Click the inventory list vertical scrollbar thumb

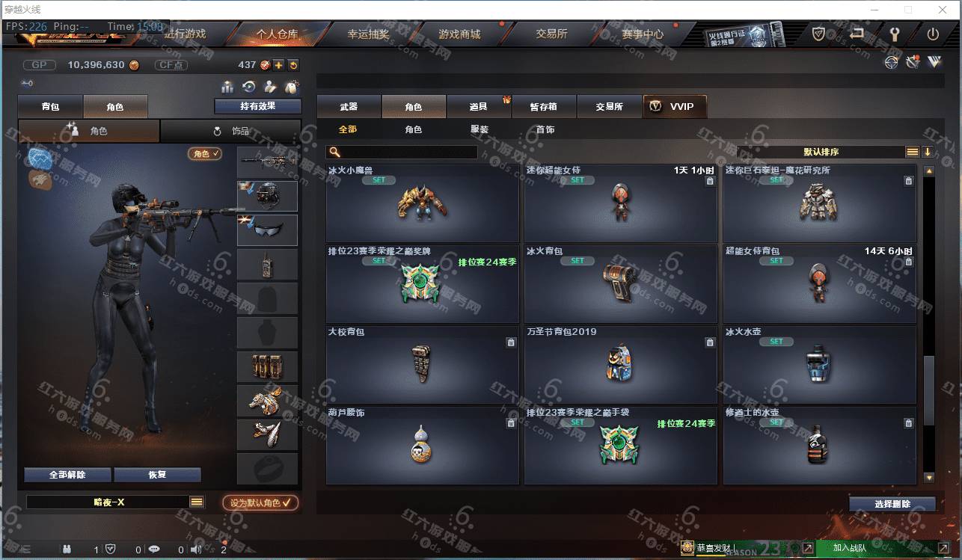coord(929,390)
